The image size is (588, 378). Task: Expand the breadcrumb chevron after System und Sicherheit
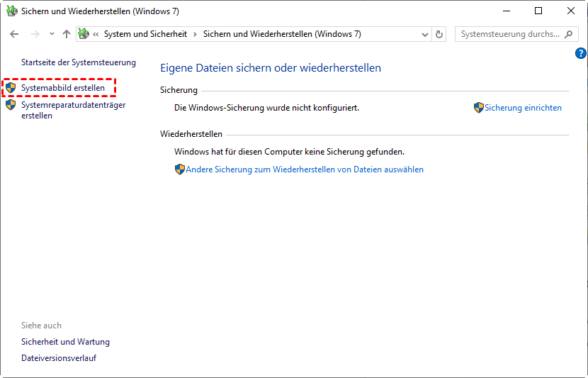[x=195, y=35]
